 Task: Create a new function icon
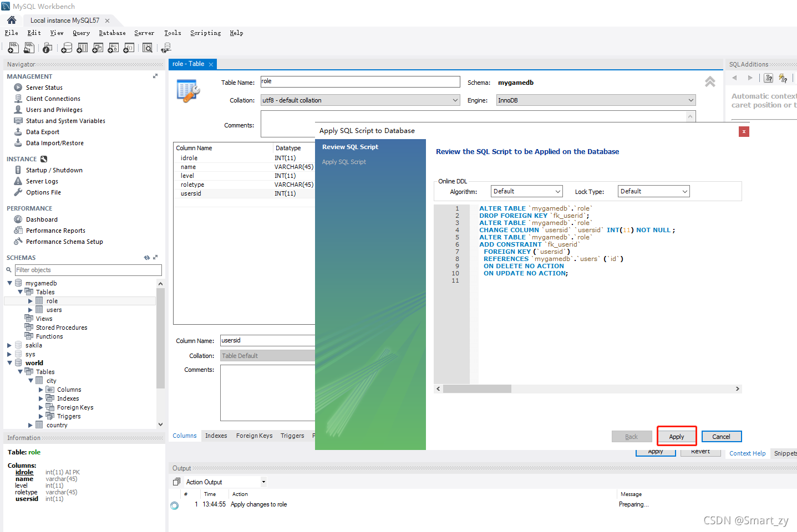coord(129,48)
